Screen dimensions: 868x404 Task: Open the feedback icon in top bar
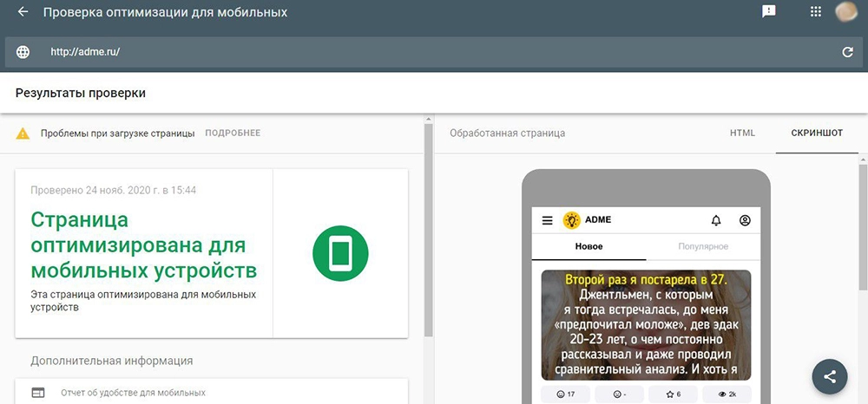click(768, 12)
